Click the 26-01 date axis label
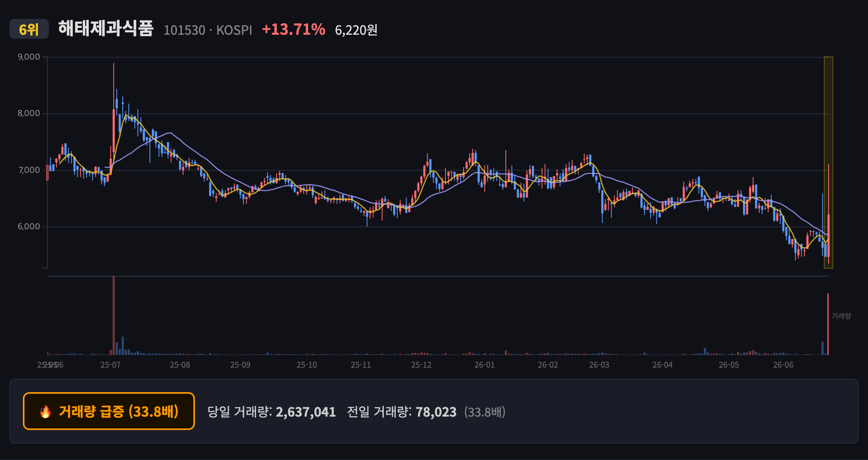 [x=485, y=365]
